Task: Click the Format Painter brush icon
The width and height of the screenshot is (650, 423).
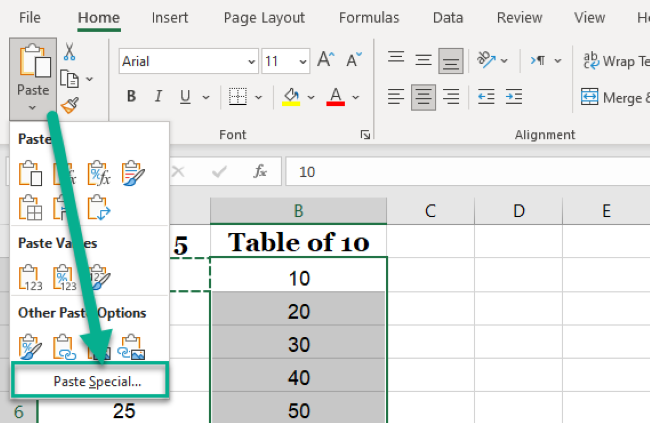Action: (x=69, y=103)
